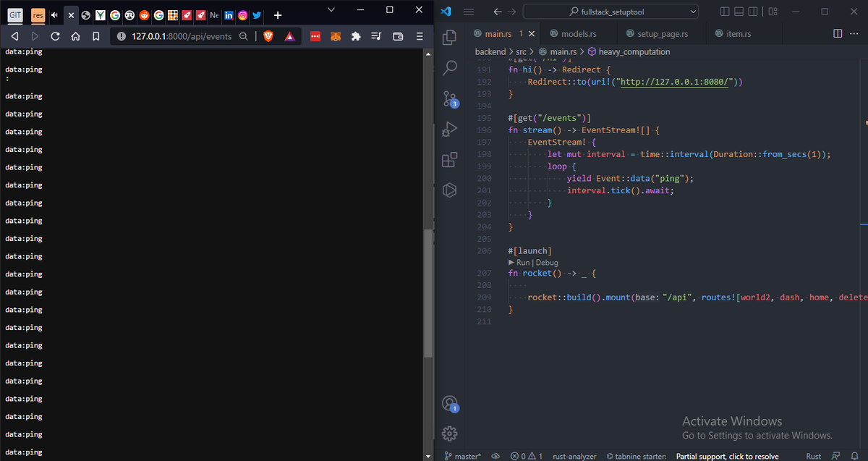Viewport: 868px width, 461px height.
Task: Close the main.rs editor tab
Action: click(x=532, y=33)
